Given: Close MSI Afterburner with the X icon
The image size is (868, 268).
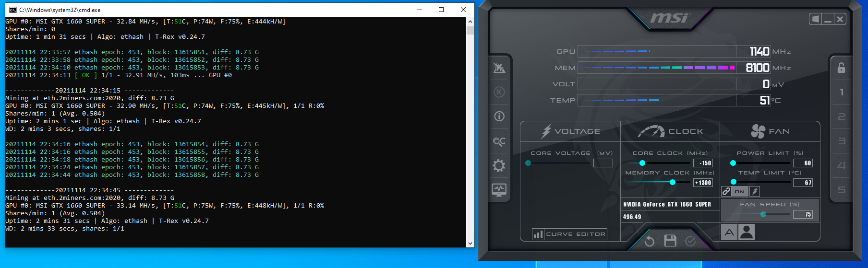Looking at the screenshot, I should [x=840, y=19].
